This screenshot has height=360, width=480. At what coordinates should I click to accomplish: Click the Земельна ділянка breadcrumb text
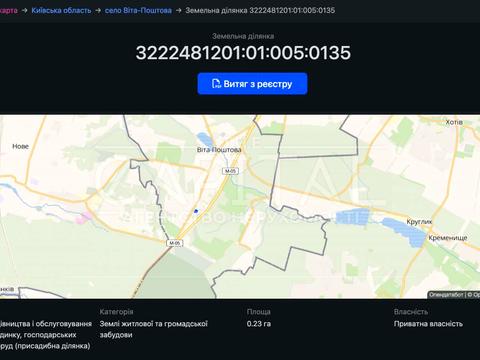(260, 10)
